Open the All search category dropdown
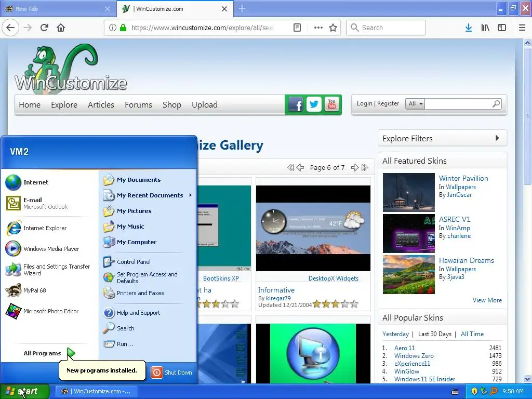532x399 pixels. [x=415, y=104]
